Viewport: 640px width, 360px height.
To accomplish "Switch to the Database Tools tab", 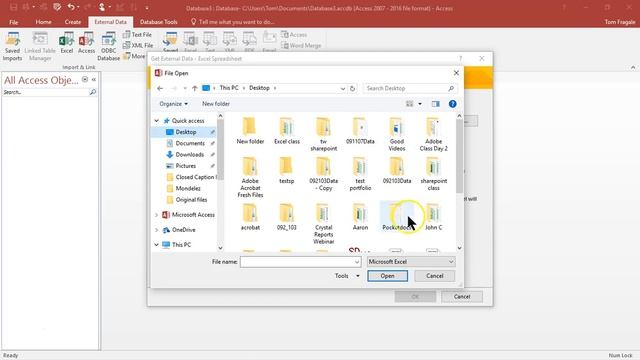I will pos(158,22).
